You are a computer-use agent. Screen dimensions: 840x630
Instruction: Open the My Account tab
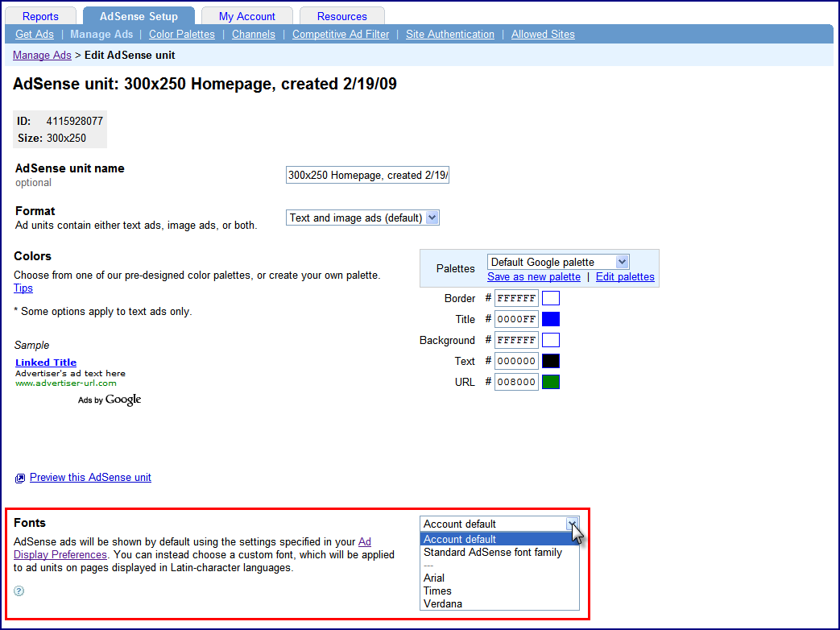(x=247, y=16)
